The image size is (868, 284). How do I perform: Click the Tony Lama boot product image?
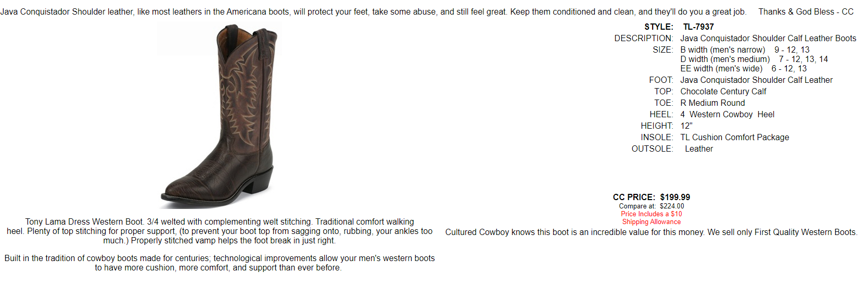[x=219, y=115]
